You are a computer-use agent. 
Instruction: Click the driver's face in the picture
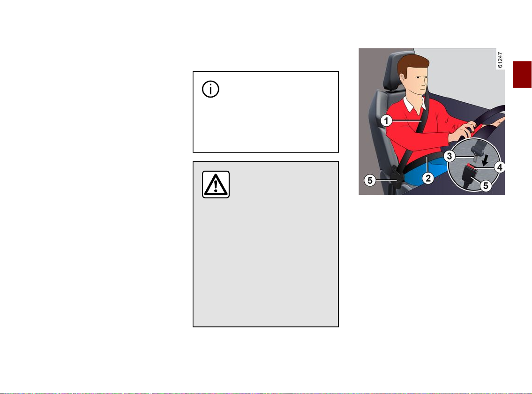(x=419, y=81)
